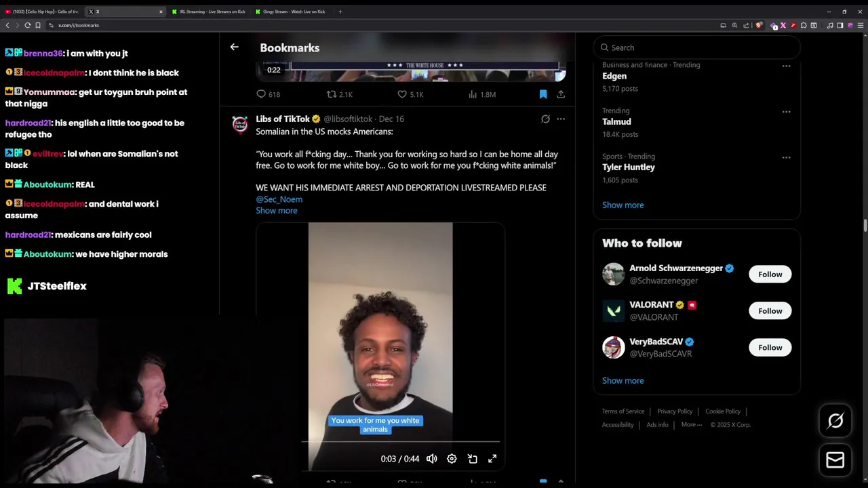The height and width of the screenshot is (488, 868).
Task: Reload the page
Action: point(28,25)
